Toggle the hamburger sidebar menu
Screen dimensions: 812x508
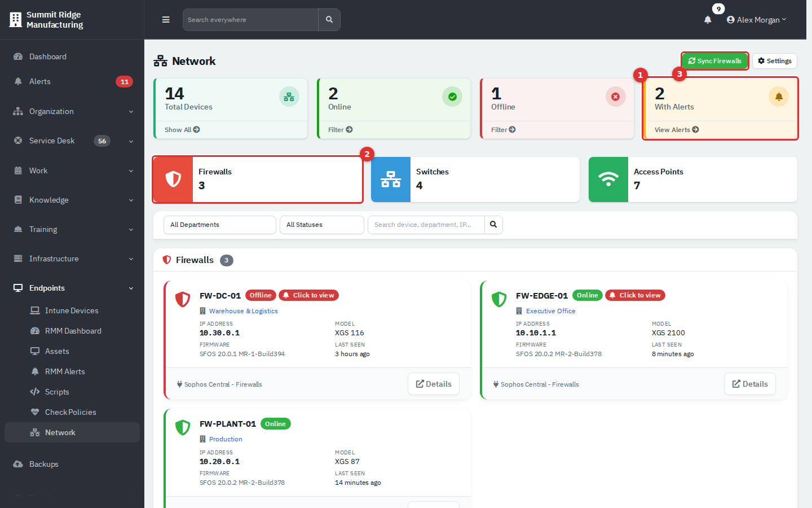point(166,20)
